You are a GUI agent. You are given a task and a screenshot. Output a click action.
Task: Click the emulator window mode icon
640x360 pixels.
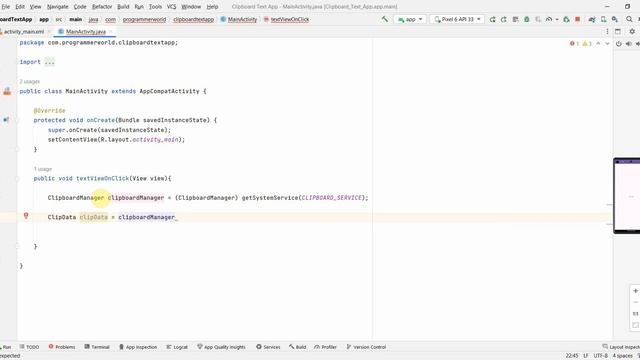point(618,31)
